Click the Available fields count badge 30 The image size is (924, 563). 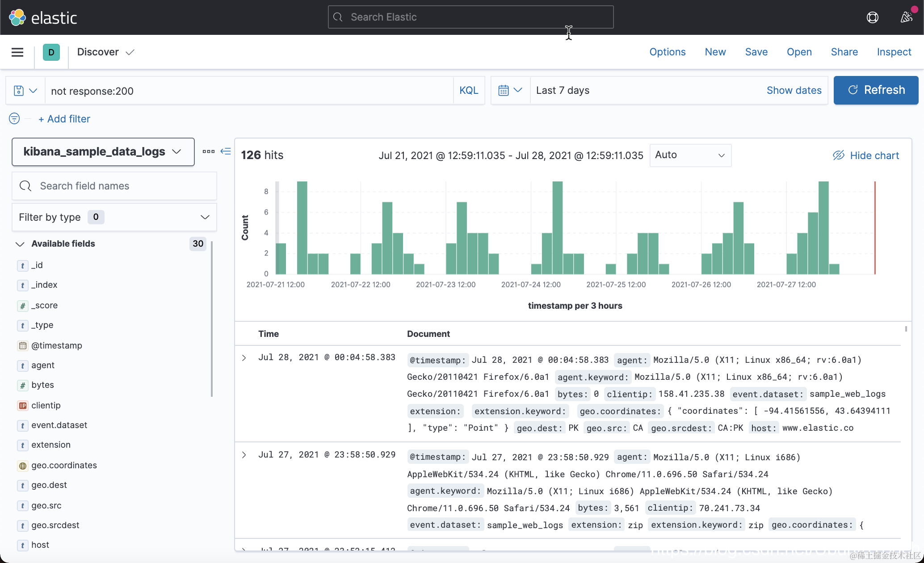click(198, 244)
